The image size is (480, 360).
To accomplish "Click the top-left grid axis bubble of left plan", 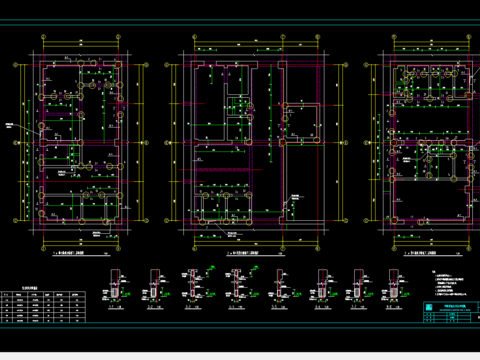I will 43,37.
